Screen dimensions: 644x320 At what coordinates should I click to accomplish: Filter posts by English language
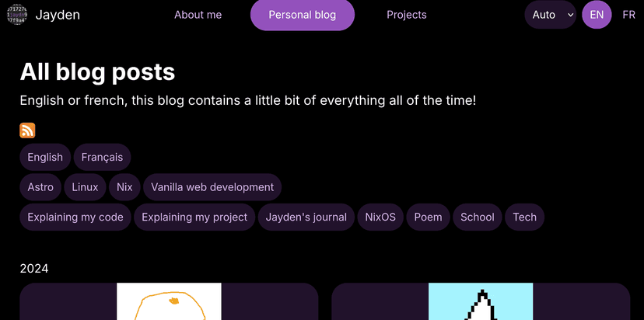click(x=45, y=157)
